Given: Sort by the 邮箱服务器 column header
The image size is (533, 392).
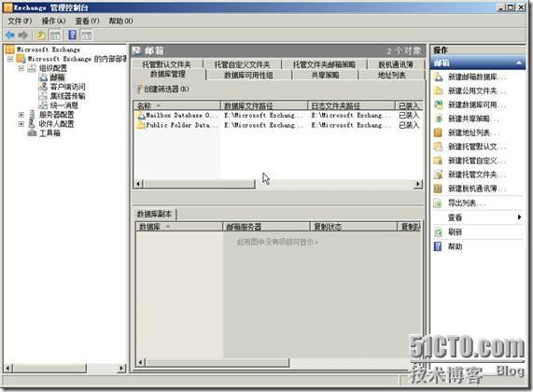Looking at the screenshot, I should coord(266,227).
